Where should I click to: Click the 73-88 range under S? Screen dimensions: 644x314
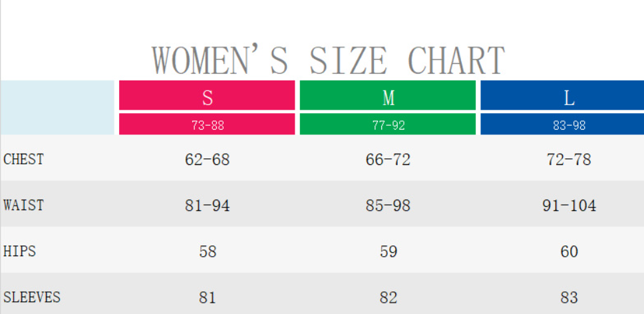tap(207, 124)
